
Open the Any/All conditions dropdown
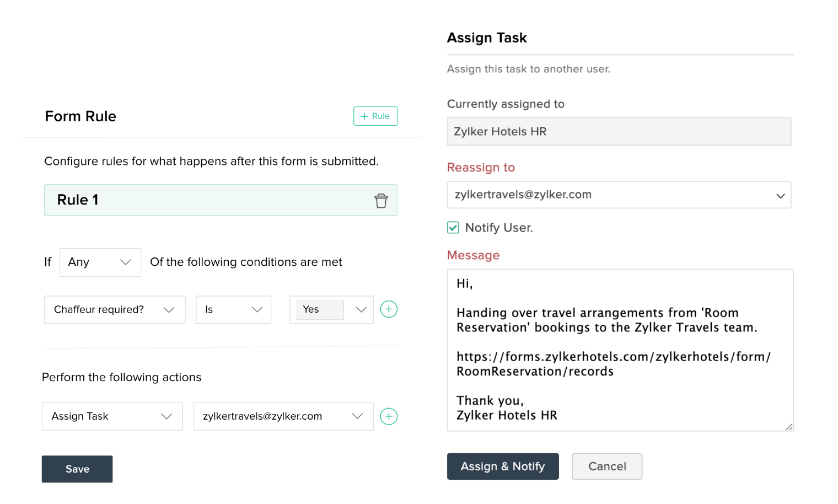coord(100,262)
